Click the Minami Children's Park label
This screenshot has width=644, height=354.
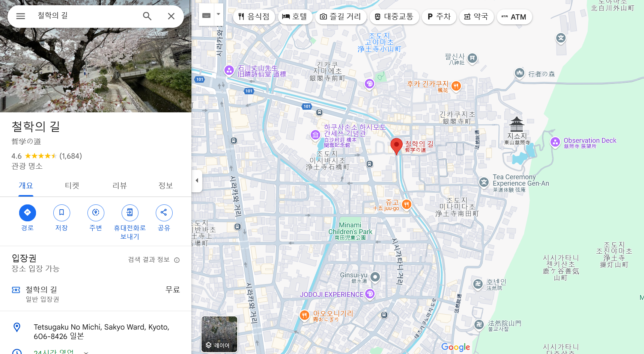[x=350, y=231]
